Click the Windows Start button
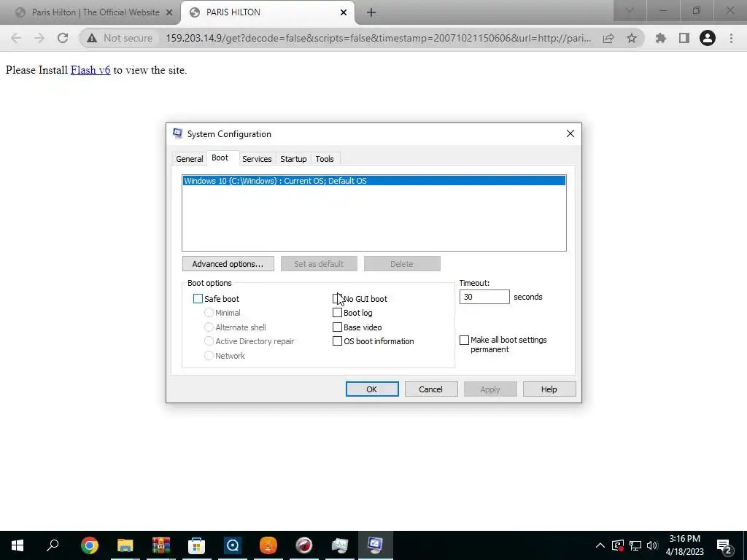This screenshot has width=747, height=560. [18, 545]
